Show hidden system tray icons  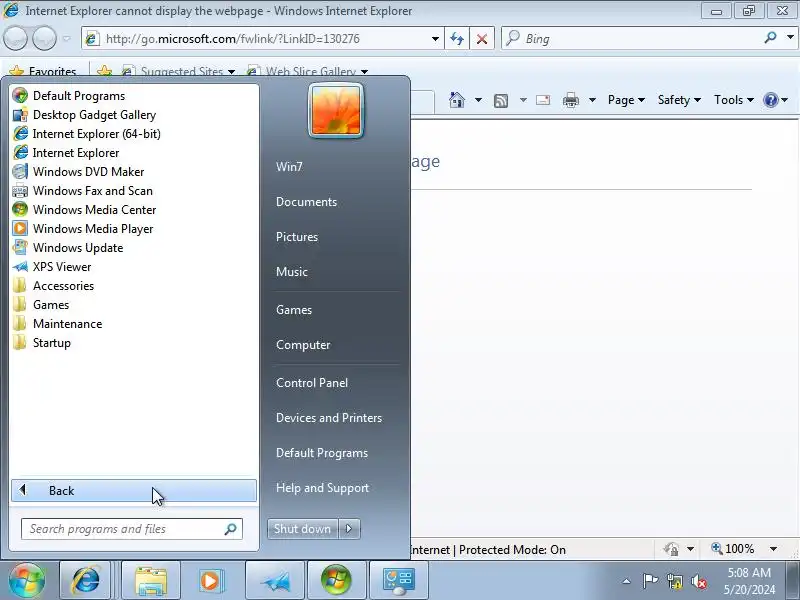(x=627, y=581)
